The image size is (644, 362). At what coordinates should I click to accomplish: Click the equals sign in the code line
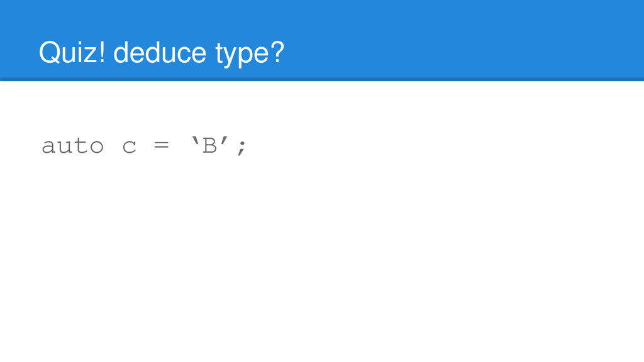161,146
